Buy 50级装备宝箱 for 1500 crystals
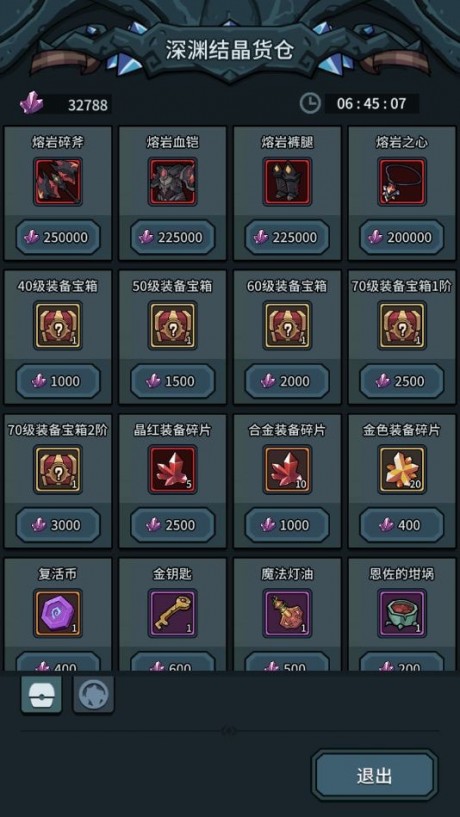 172,381
